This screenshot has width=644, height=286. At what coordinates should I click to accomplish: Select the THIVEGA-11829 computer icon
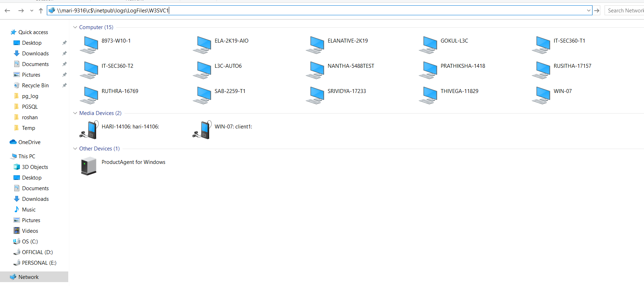(x=428, y=95)
